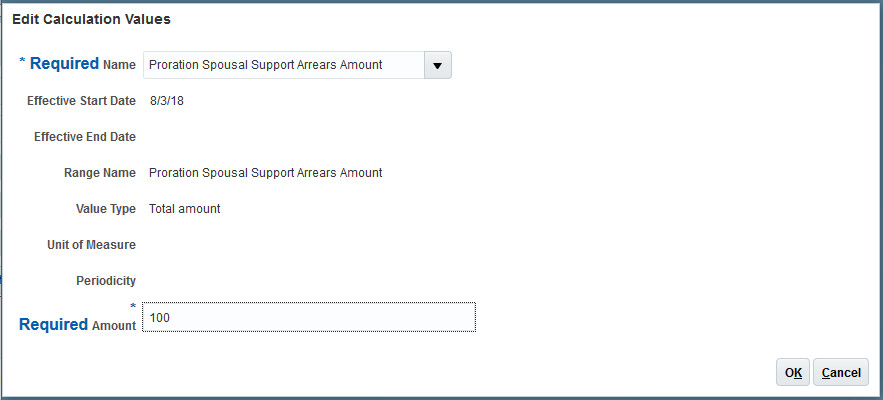Image resolution: width=883 pixels, height=400 pixels.
Task: Click the Effective End Date label
Action: 84,137
